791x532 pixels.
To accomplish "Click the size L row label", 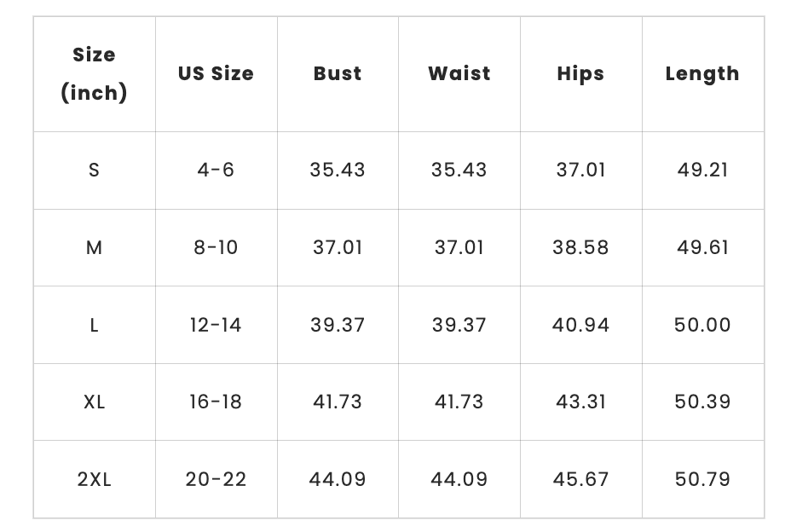I will click(x=94, y=325).
